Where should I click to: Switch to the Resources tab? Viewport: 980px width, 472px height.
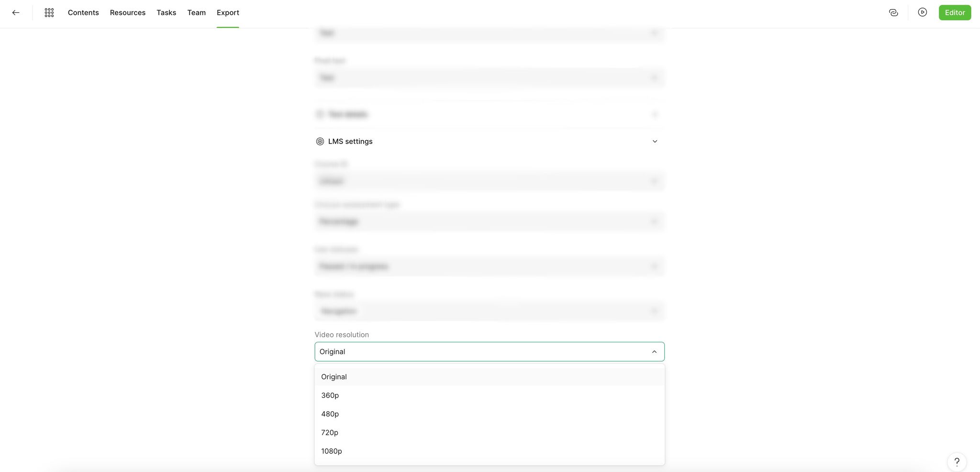[128, 13]
